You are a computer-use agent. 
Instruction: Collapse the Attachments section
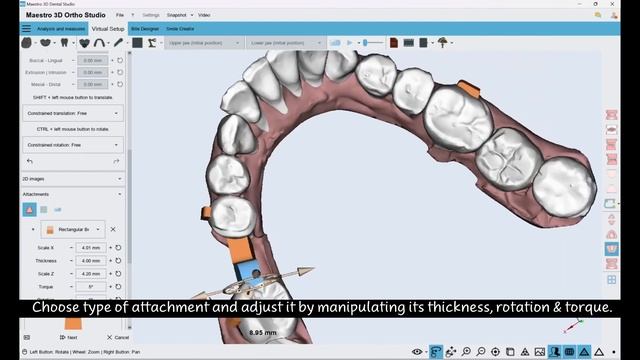click(72, 194)
